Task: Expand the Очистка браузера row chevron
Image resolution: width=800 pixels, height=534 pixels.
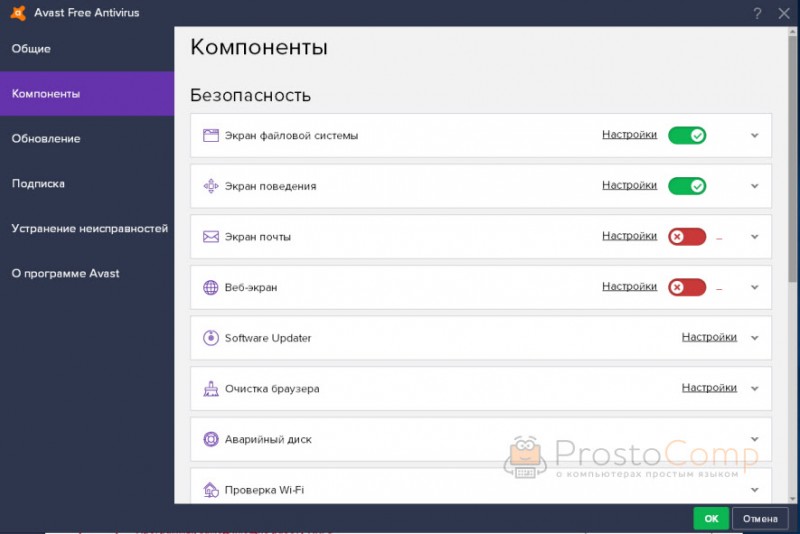Action: [x=755, y=389]
